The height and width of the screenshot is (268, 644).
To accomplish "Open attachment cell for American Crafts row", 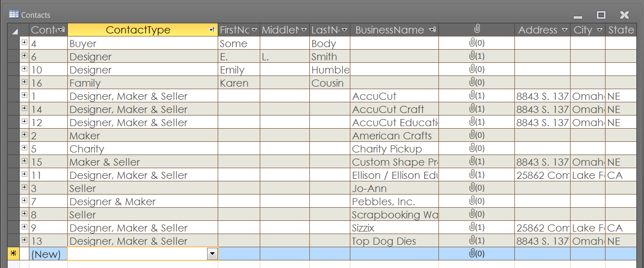I will click(x=476, y=136).
